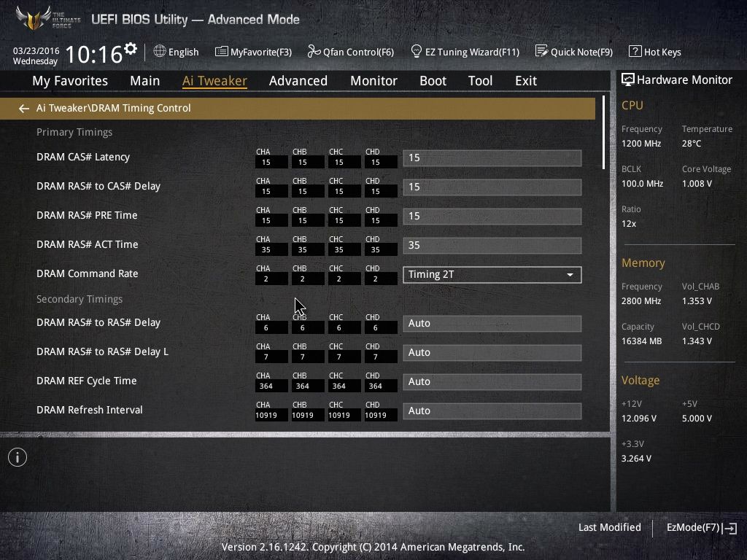Change language via English label
Image resolution: width=747 pixels, height=560 pixels.
click(x=183, y=52)
